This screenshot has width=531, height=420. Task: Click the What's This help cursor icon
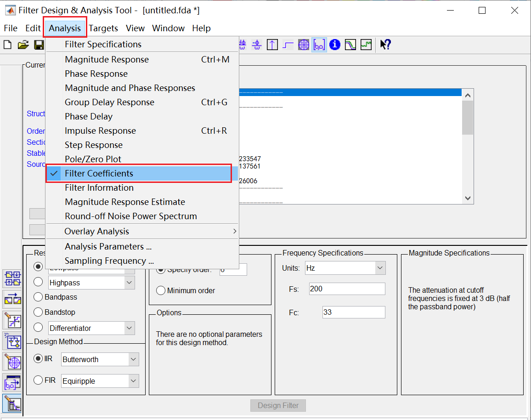385,45
